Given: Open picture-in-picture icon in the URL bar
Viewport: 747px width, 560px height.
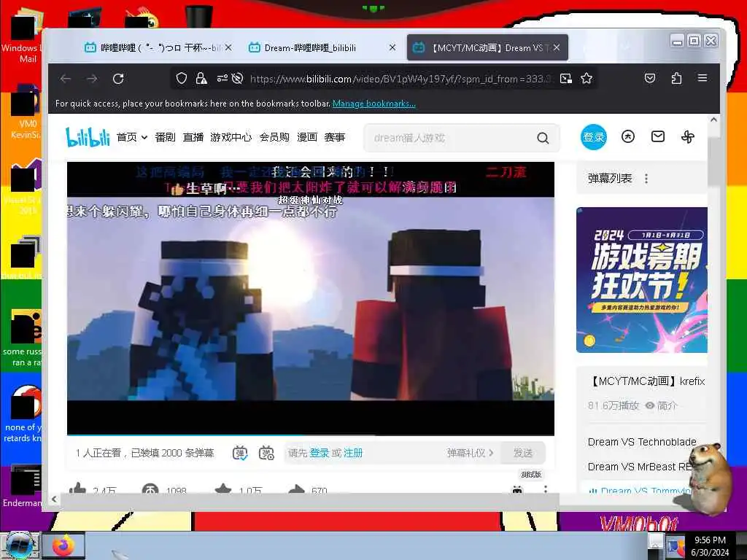Looking at the screenshot, I should [x=565, y=79].
